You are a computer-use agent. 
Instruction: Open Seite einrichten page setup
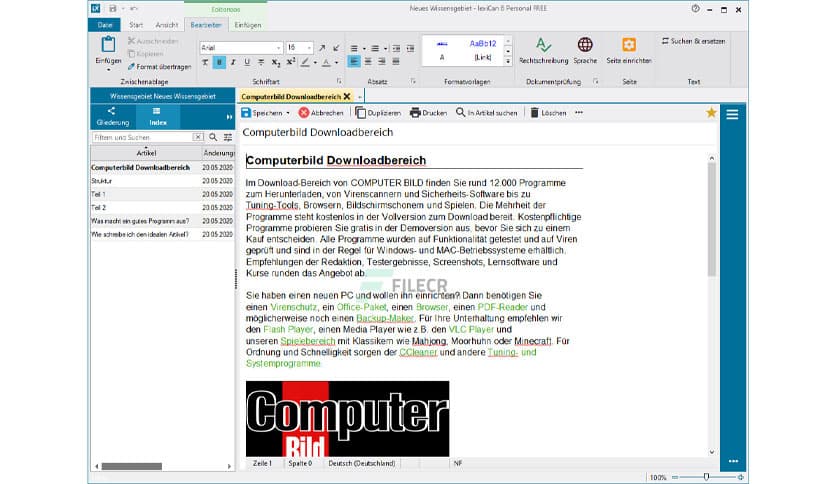[x=629, y=51]
